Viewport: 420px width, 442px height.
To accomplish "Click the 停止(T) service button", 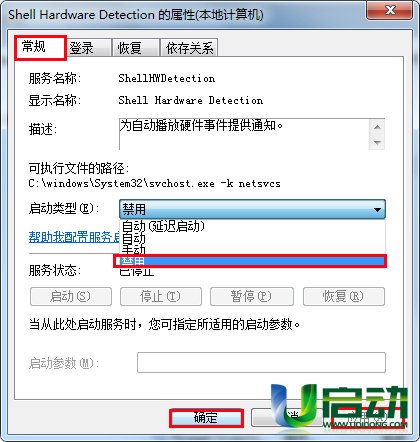I will click(161, 296).
